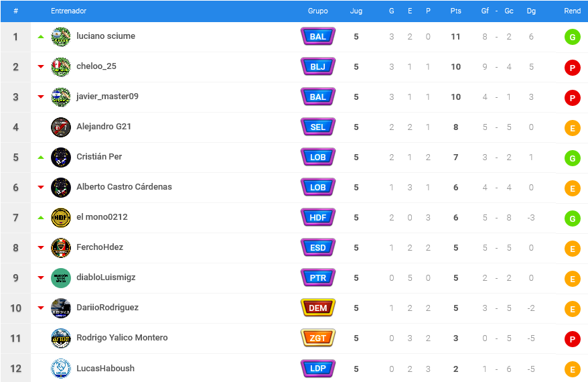Click LucasHaboush's blue crest avatar

[61, 369]
